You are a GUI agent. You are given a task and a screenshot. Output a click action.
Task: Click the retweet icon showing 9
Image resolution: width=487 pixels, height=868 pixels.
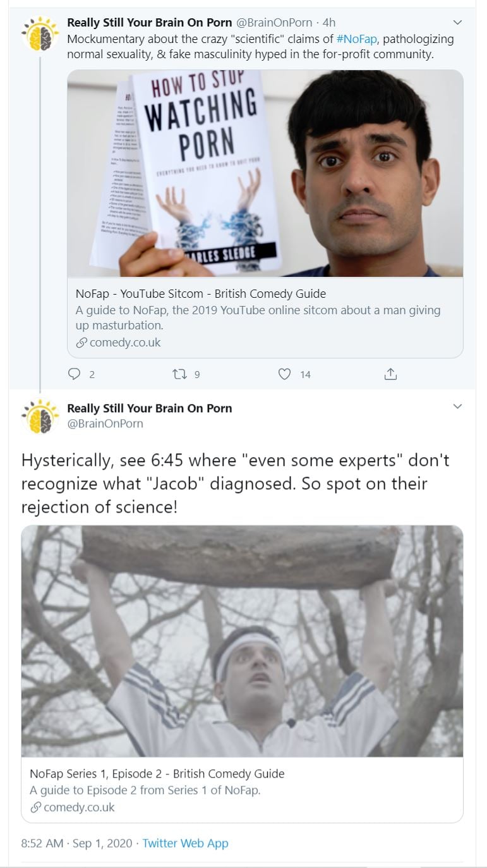point(178,374)
